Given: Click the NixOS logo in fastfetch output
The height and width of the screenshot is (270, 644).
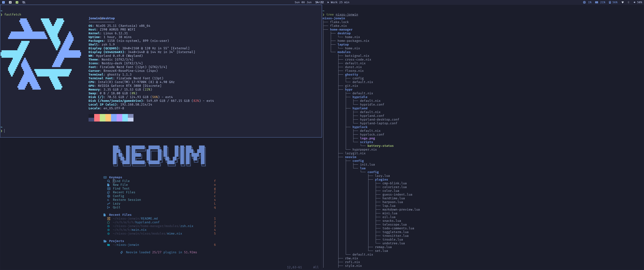Looking at the screenshot, I should 41,54.
